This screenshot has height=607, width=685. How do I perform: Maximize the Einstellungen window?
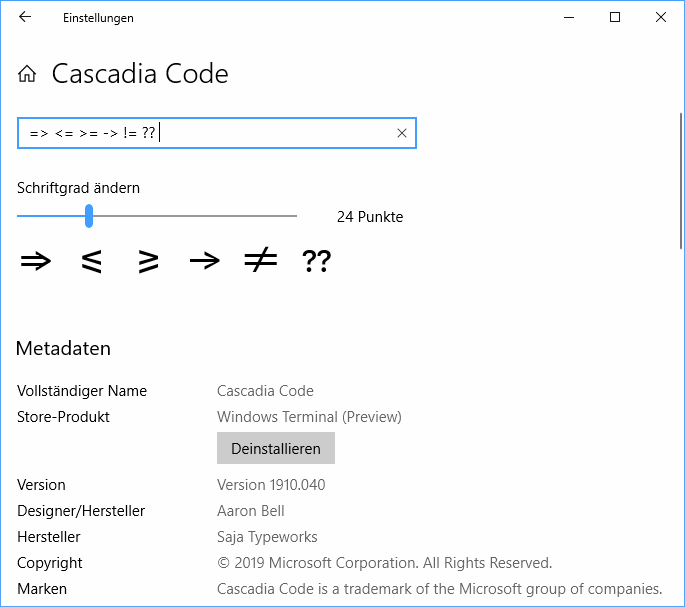[615, 17]
